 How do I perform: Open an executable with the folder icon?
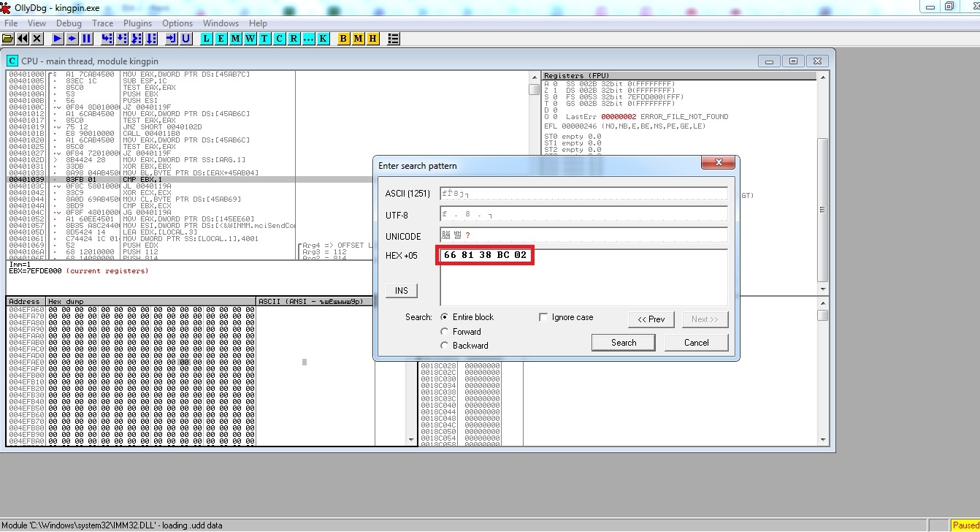pyautogui.click(x=8, y=38)
